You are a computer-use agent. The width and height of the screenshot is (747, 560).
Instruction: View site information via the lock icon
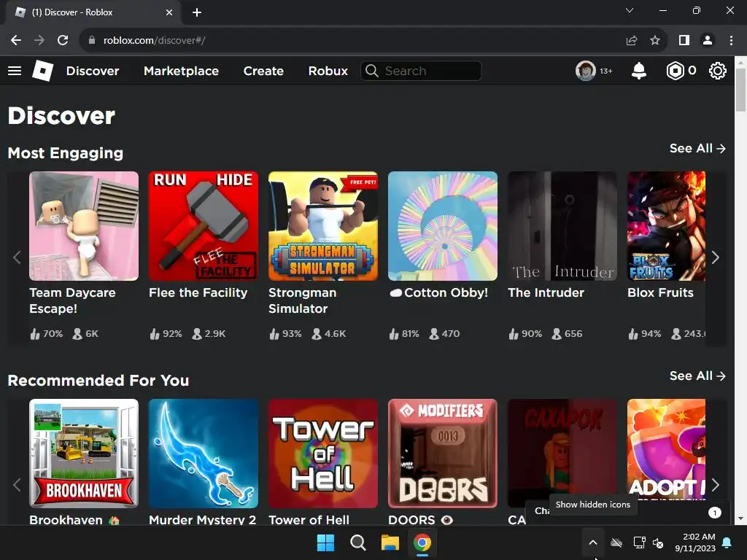point(92,41)
